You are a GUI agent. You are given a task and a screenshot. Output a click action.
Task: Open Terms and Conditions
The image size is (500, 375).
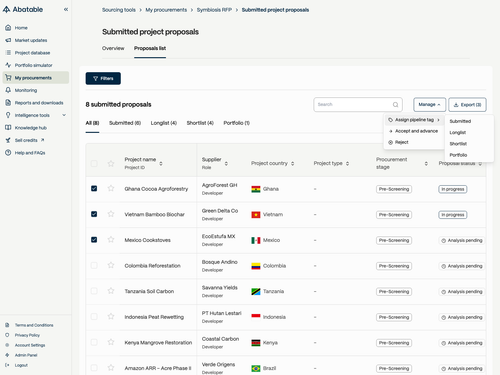pos(34,325)
